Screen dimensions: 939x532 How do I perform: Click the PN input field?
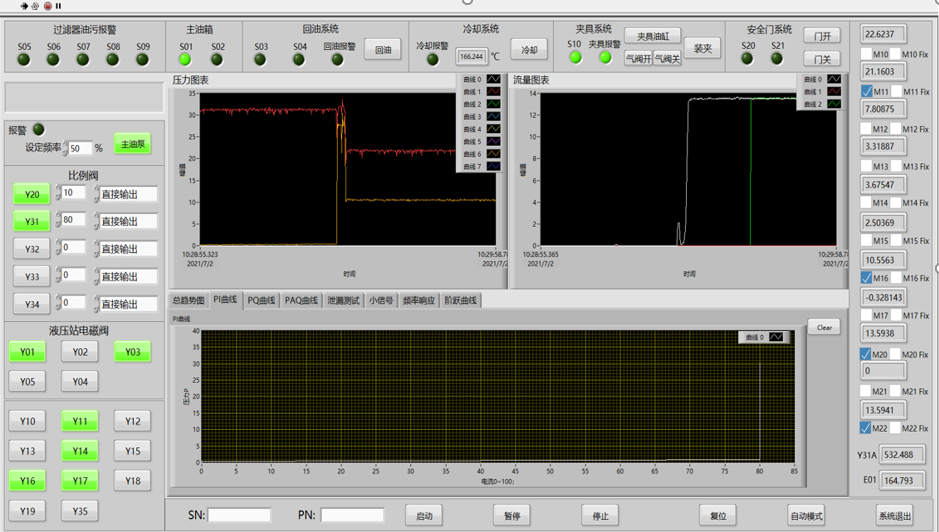(x=352, y=515)
